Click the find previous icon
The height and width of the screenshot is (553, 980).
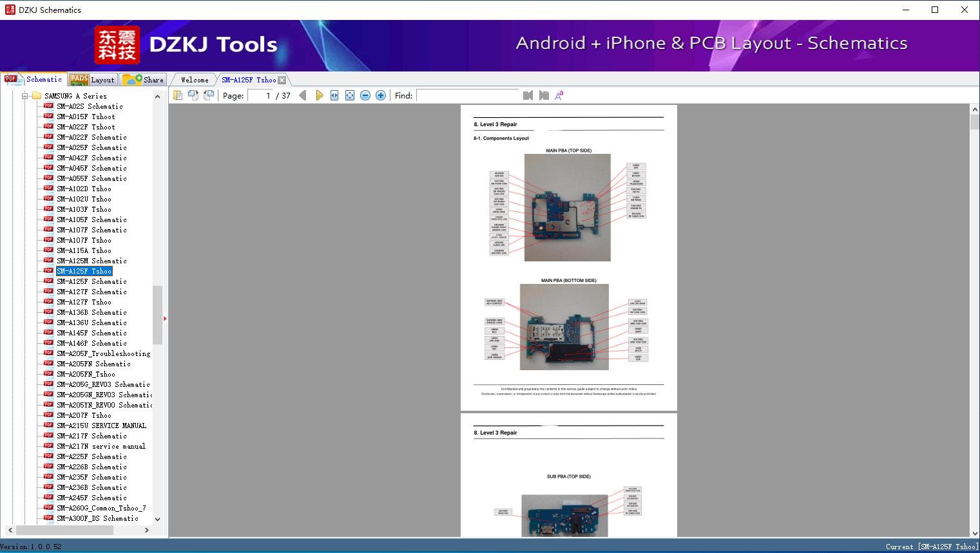(528, 95)
